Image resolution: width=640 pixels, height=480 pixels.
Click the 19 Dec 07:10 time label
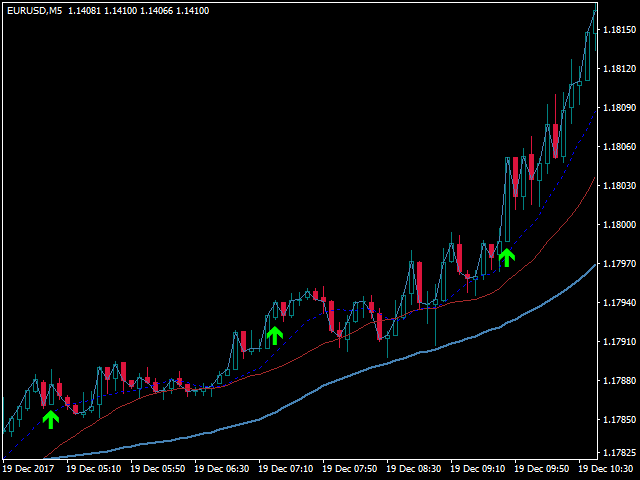click(286, 469)
